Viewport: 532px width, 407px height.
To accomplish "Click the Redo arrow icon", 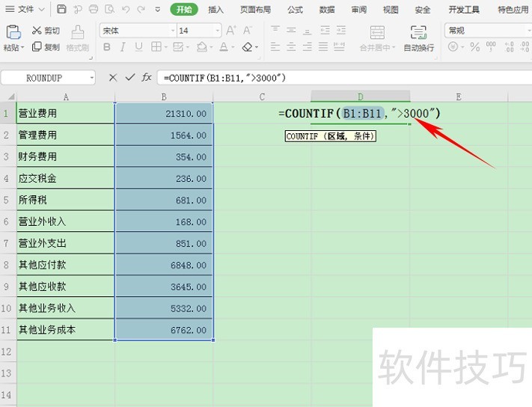I will [x=141, y=10].
